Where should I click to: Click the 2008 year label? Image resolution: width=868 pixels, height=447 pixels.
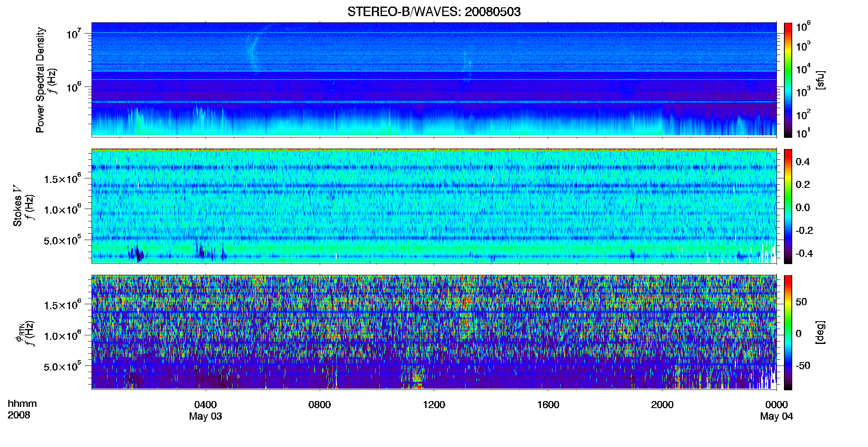pyautogui.click(x=19, y=415)
